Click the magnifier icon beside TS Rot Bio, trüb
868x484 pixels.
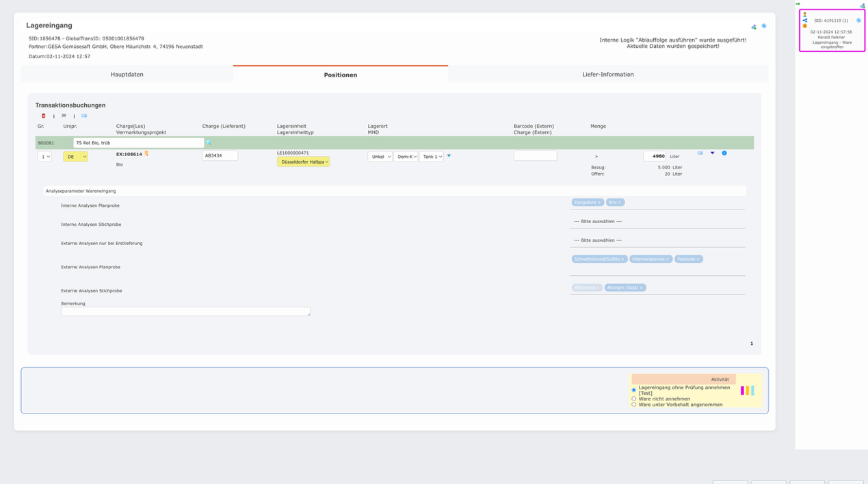click(x=209, y=143)
